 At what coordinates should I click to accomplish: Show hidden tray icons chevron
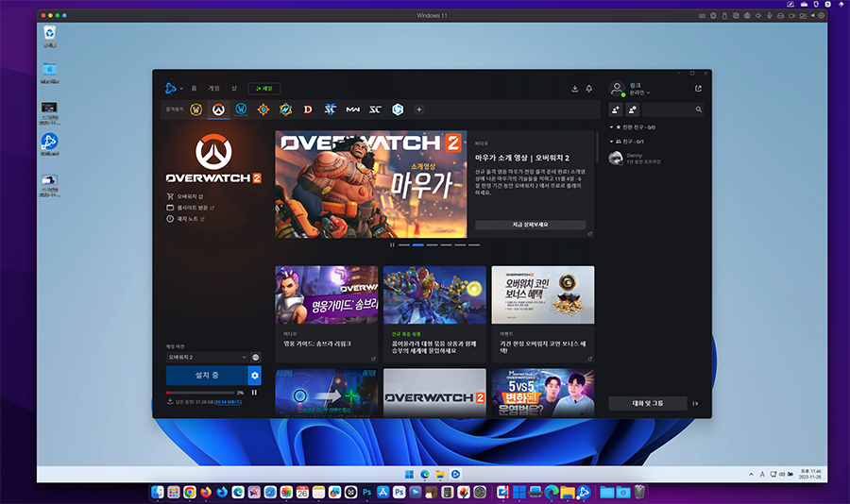tap(751, 474)
